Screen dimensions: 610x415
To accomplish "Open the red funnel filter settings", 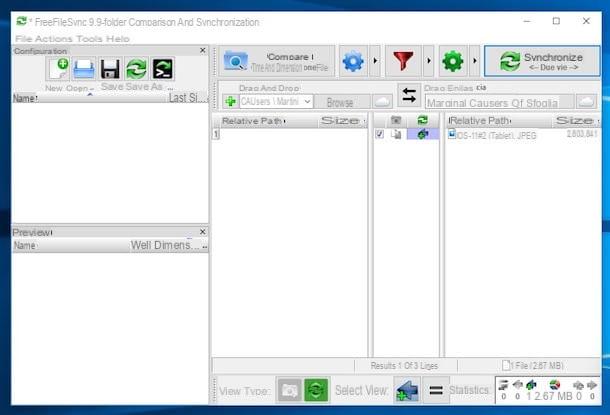I will point(403,61).
